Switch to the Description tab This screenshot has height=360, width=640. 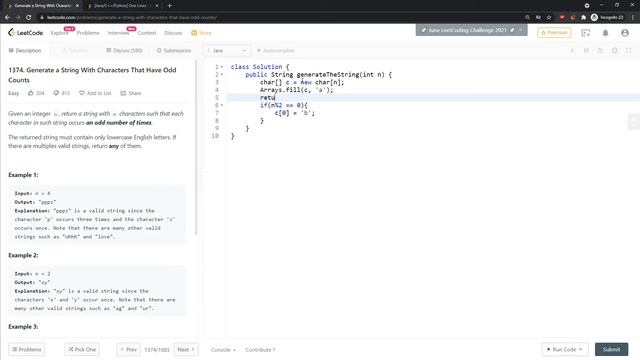25,51
